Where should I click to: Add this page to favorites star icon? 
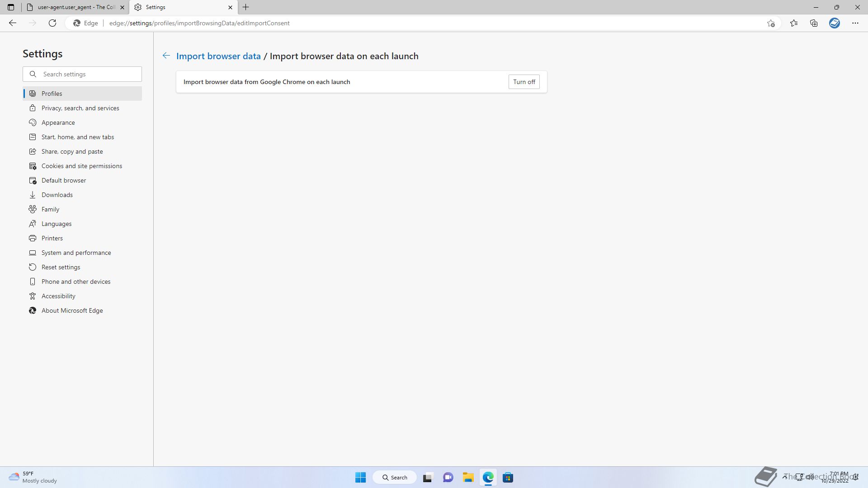[771, 23]
